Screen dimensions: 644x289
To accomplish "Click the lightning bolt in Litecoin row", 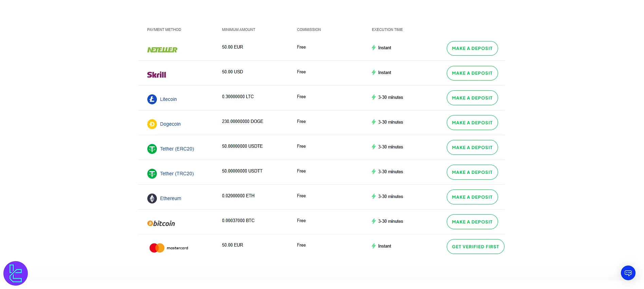I will (374, 97).
